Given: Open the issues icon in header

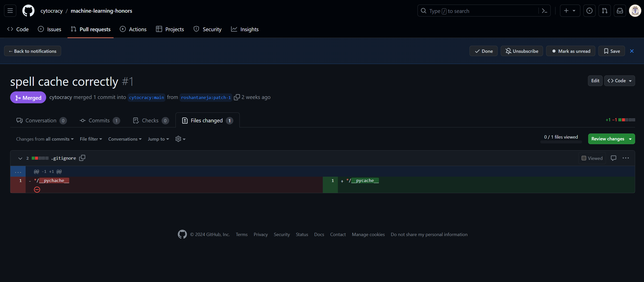Looking at the screenshot, I should pos(589,11).
